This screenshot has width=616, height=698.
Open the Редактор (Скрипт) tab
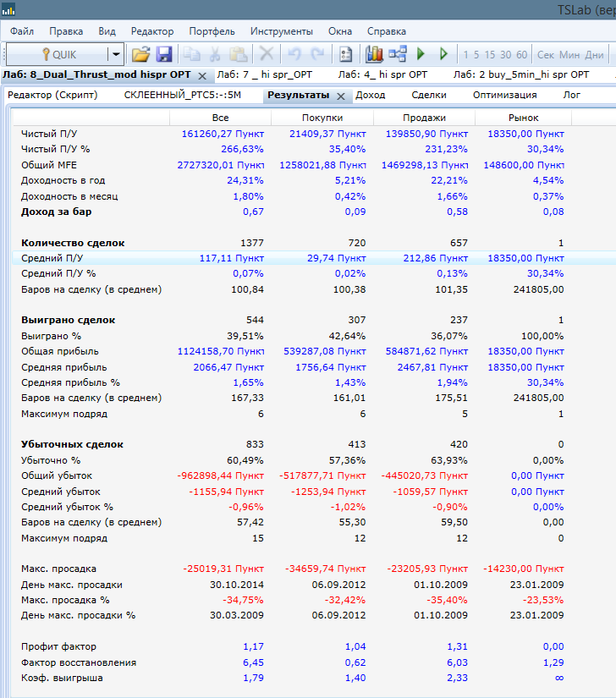(53, 95)
